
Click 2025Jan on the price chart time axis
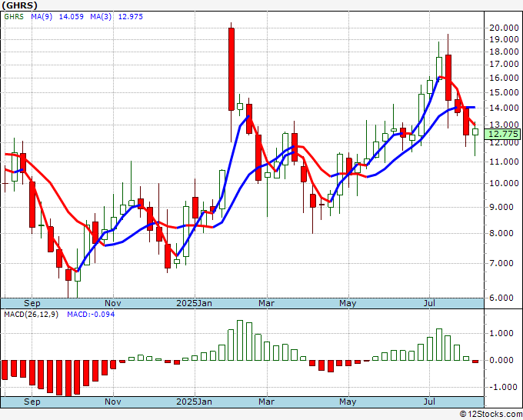click(x=194, y=303)
